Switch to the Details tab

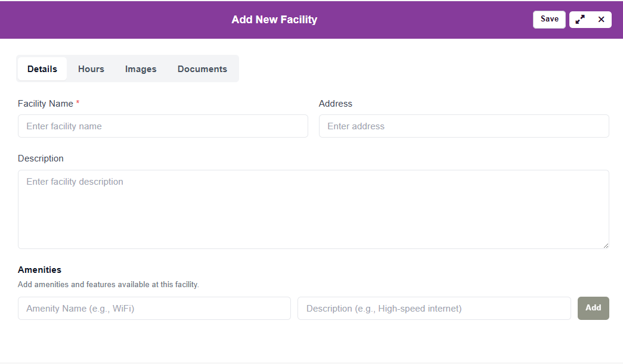42,69
